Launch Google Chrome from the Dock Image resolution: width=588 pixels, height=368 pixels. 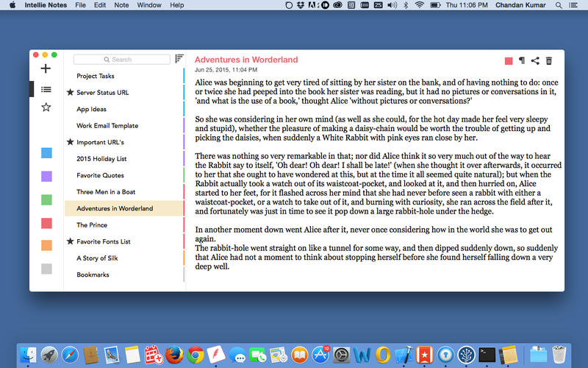pos(196,355)
